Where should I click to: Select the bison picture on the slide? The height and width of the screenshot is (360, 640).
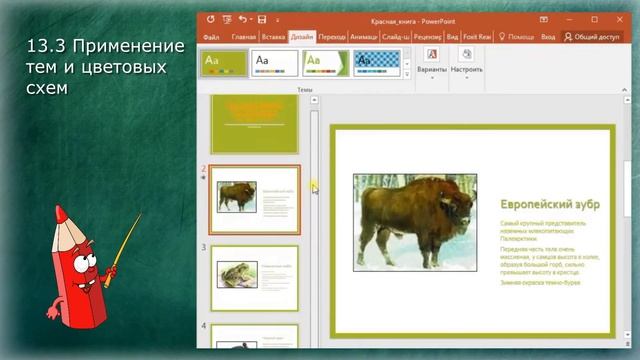point(415,222)
